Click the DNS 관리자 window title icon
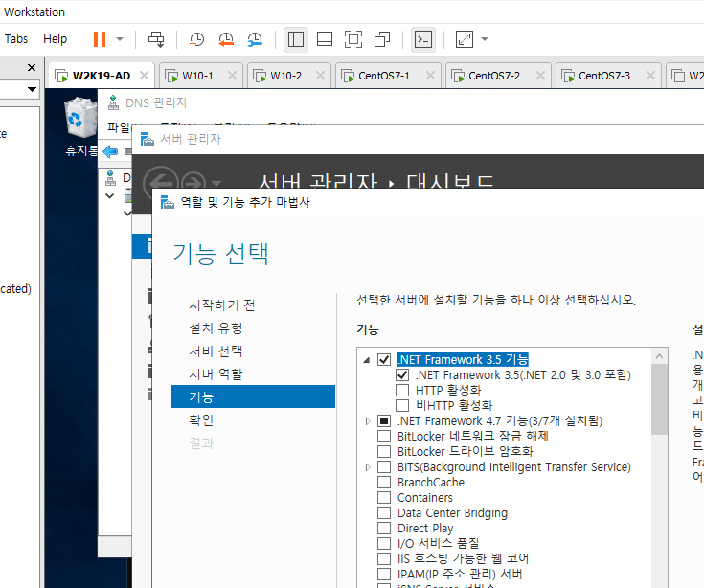 (x=113, y=102)
